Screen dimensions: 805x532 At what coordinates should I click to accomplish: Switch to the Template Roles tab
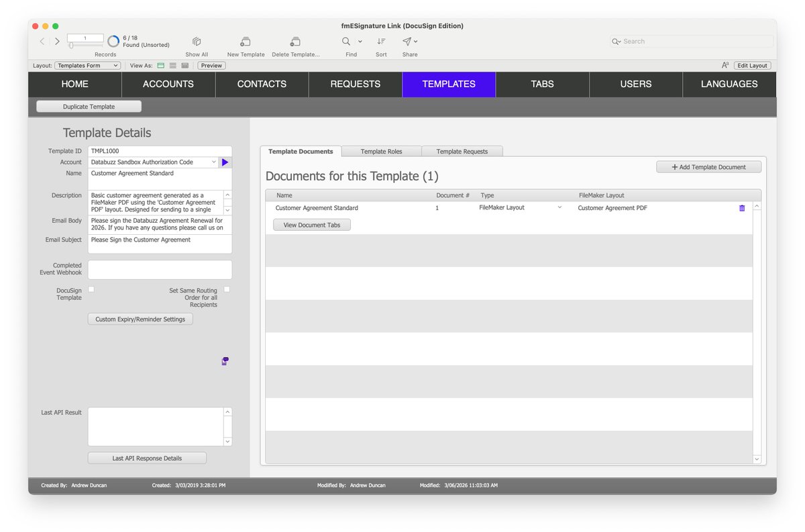[x=381, y=152]
